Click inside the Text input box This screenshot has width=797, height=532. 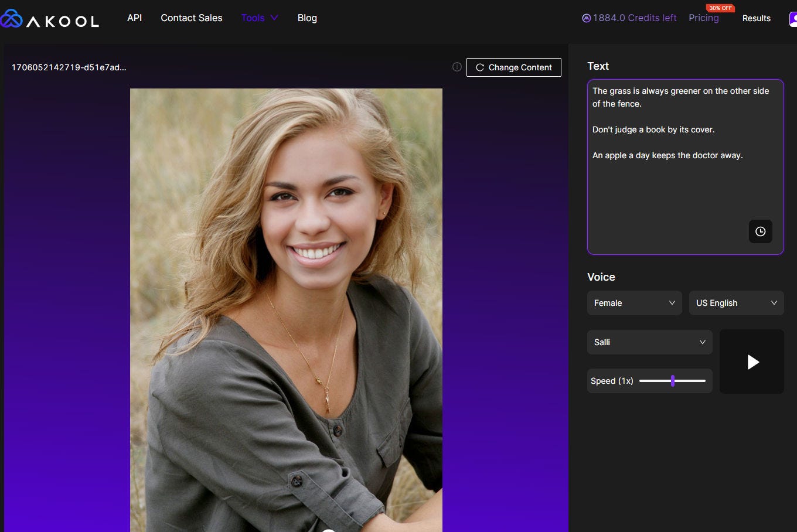pos(686,167)
